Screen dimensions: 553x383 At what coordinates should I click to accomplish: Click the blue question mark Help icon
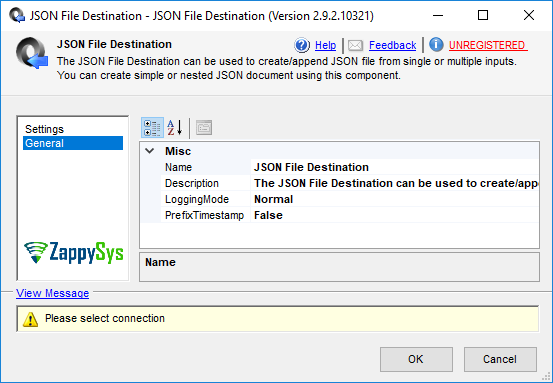tap(302, 45)
